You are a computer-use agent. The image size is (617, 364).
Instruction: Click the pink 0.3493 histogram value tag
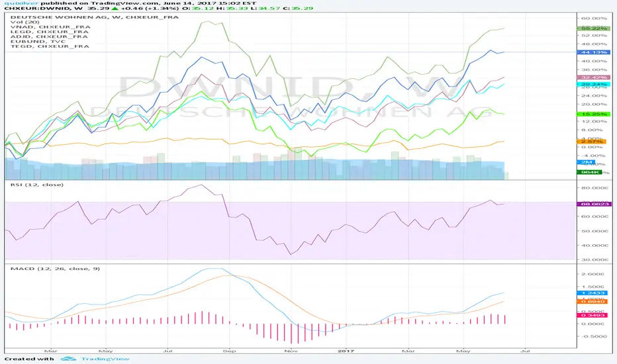coord(592,315)
